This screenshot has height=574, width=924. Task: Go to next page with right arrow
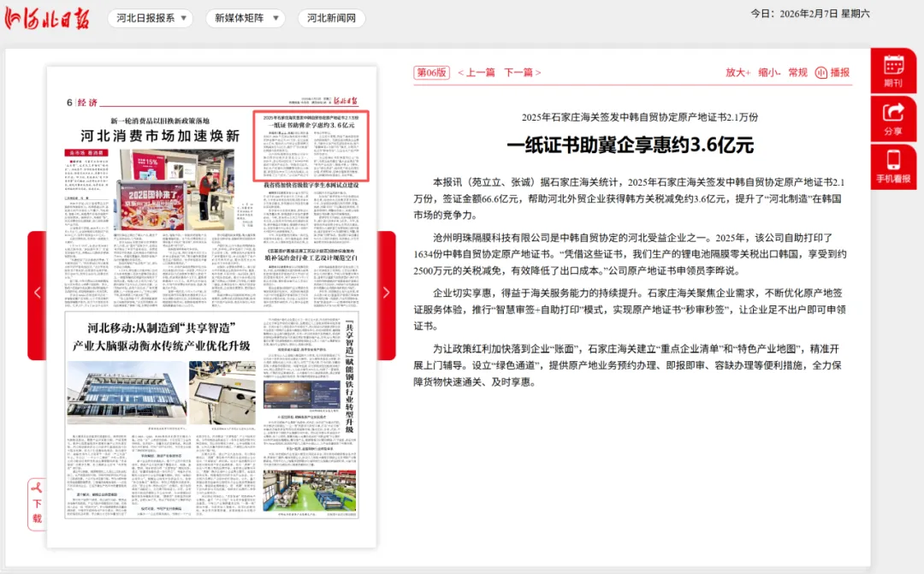click(x=386, y=293)
